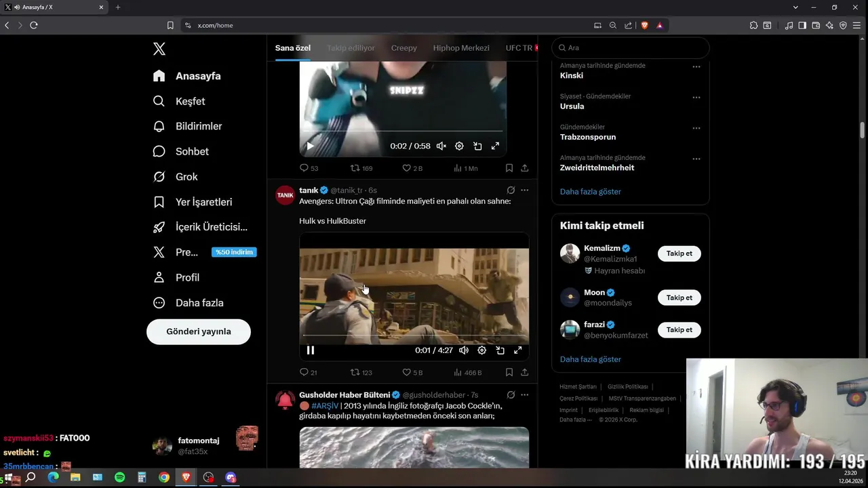The width and height of the screenshot is (868, 488).
Task: Follow farazi with Takip et
Action: 679,329
